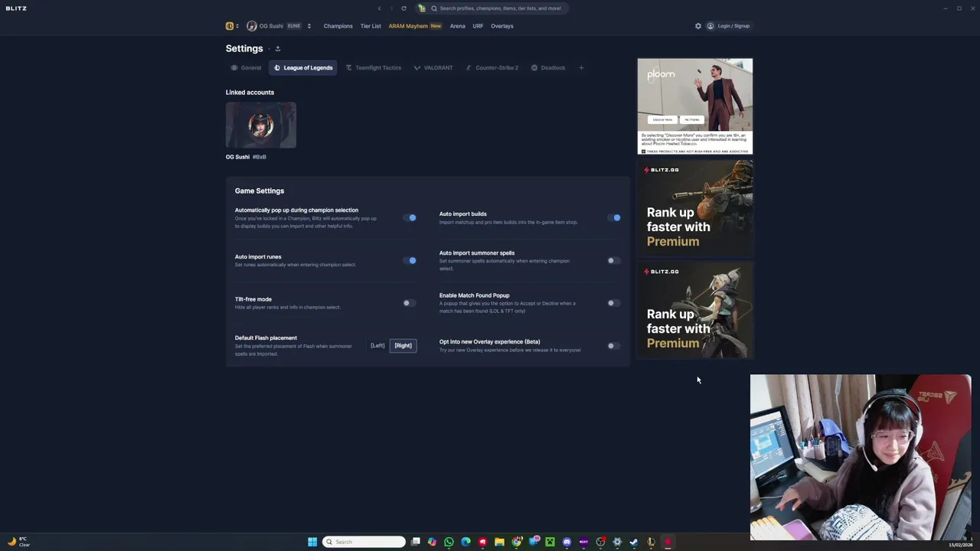This screenshot has height=551, width=980.
Task: Add a game with the plus icon
Action: point(581,68)
